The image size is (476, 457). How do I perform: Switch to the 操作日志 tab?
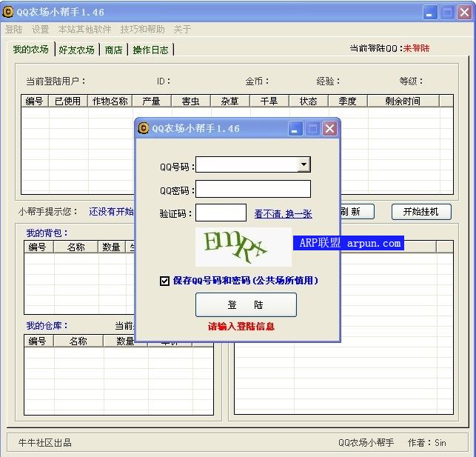tap(150, 50)
